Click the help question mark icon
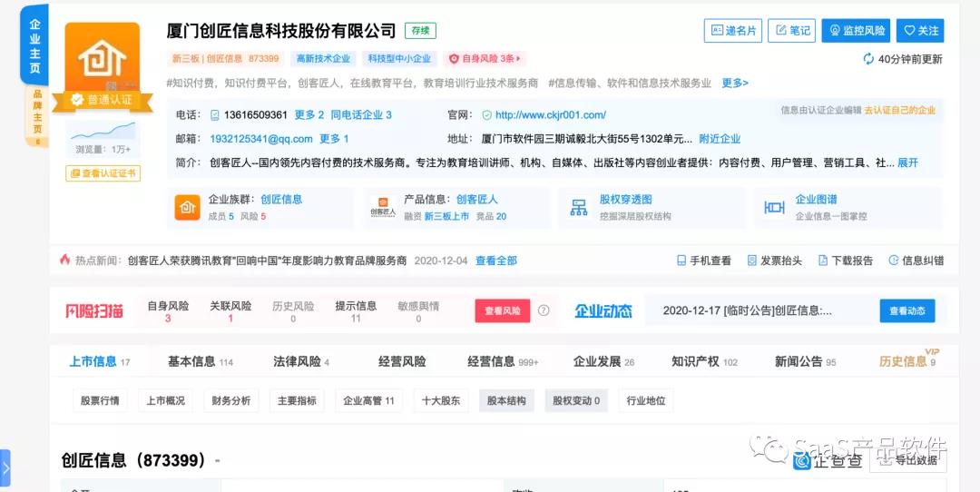Viewport: 980px width, 492px height. (544, 310)
